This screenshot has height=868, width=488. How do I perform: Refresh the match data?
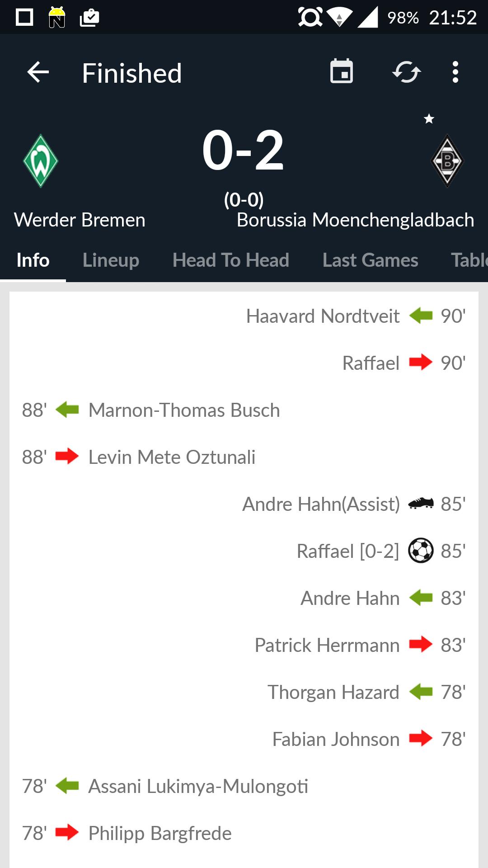tap(406, 71)
